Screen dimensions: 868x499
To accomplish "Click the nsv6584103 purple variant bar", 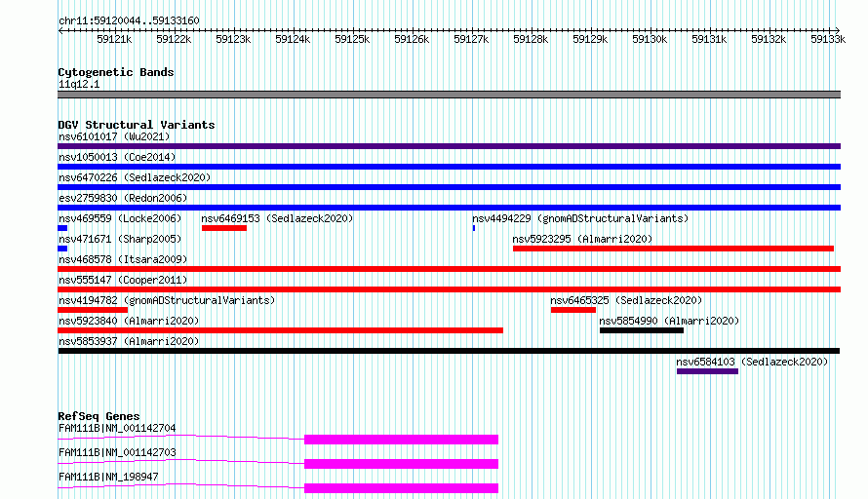I will [x=707, y=371].
